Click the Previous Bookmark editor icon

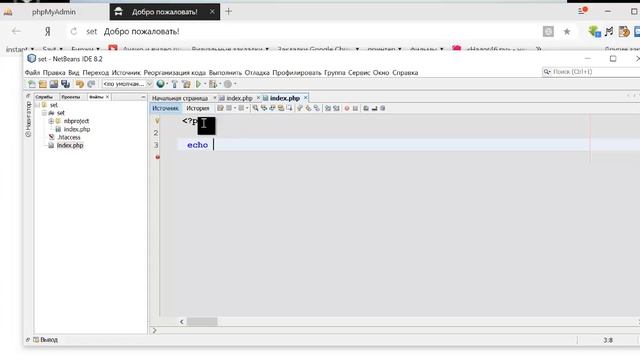tap(299, 108)
